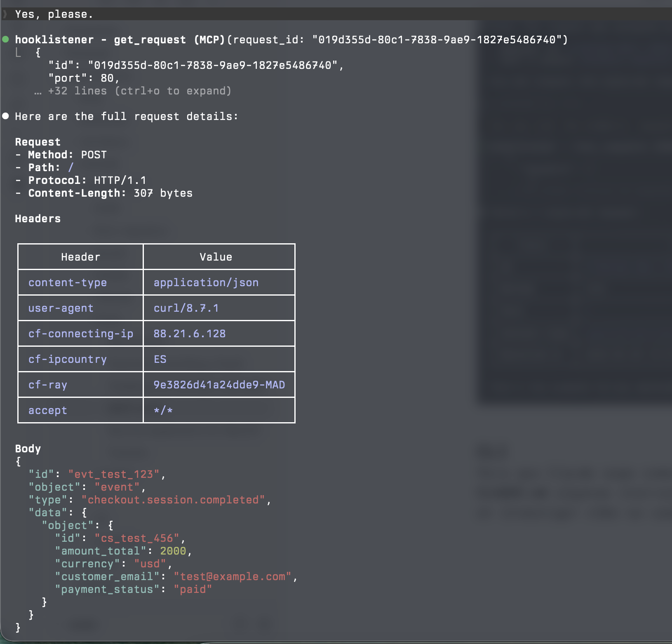Select the Body section heading
672x644 pixels.
(28, 449)
